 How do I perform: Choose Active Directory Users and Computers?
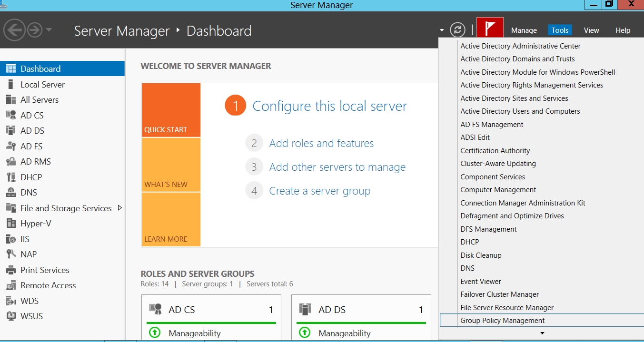click(520, 111)
